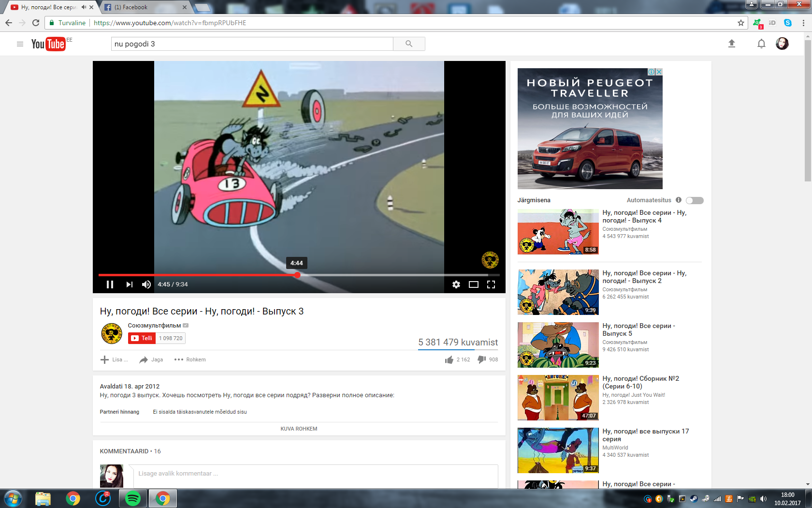This screenshot has height=508, width=812.
Task: Open the account avatar menu
Action: tap(782, 44)
